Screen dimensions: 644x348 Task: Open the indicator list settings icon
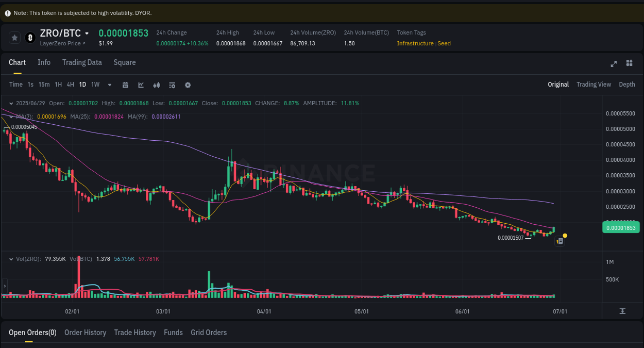[x=172, y=85]
